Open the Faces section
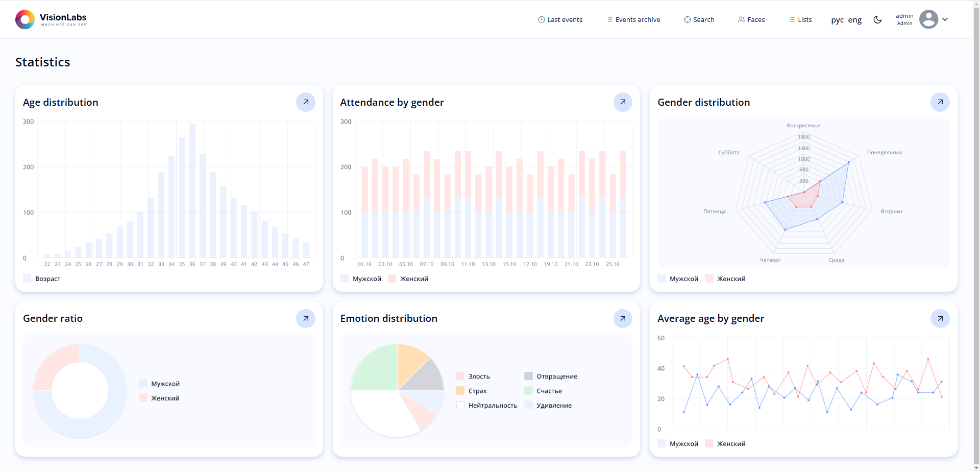Screen dimensions: 980x471 pyautogui.click(x=751, y=19)
